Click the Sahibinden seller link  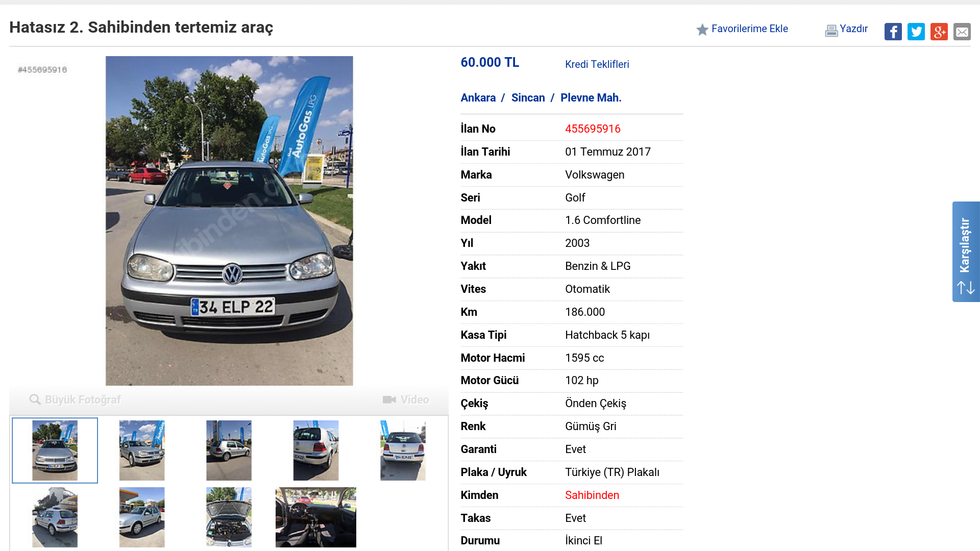click(x=592, y=495)
